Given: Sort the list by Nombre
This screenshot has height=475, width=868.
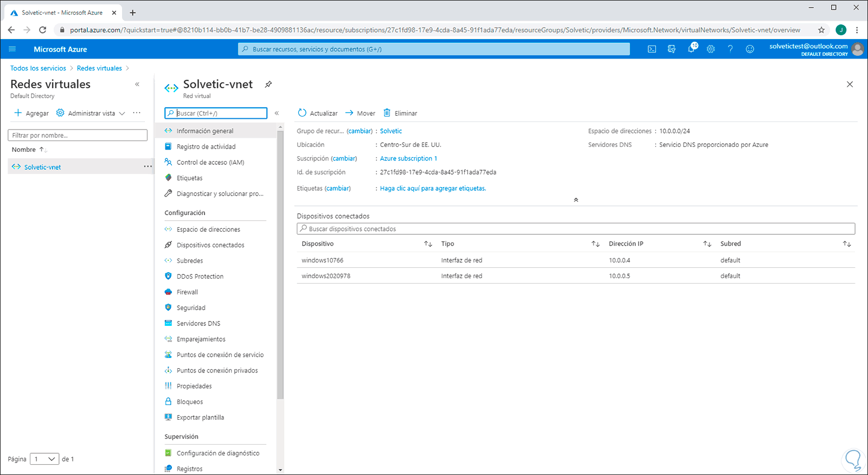Looking at the screenshot, I should tap(29, 150).
